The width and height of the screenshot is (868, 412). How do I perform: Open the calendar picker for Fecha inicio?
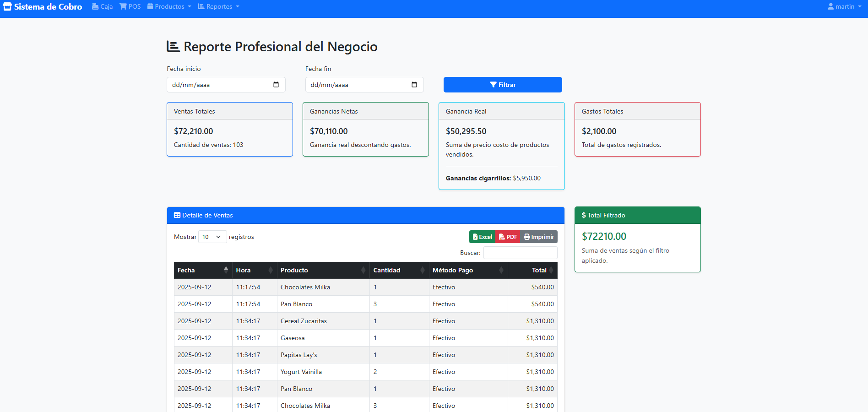tap(276, 85)
